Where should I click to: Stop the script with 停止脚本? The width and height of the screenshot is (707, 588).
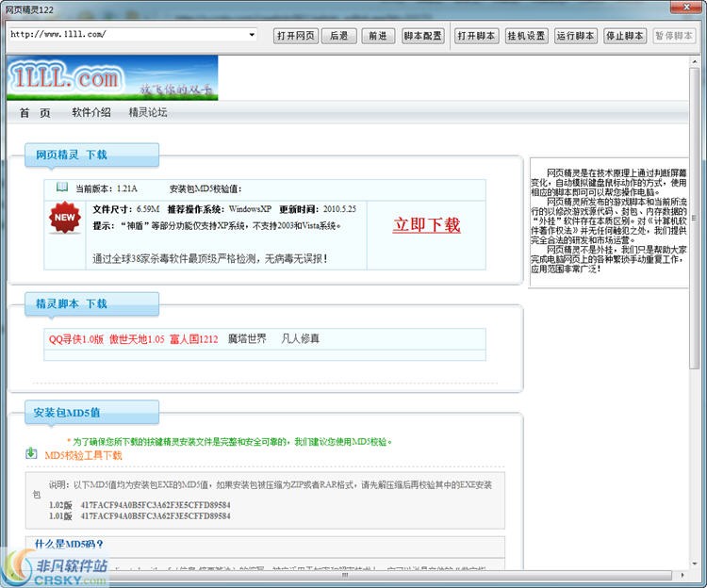[624, 36]
